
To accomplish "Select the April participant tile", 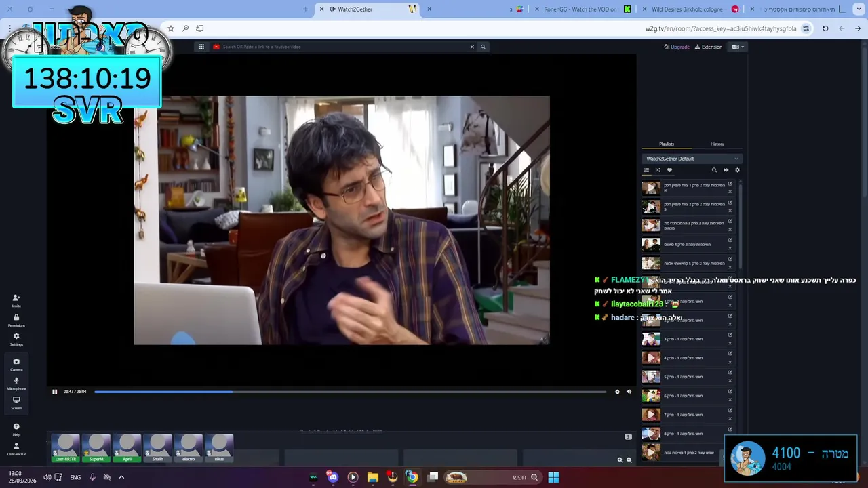I will 127,449.
